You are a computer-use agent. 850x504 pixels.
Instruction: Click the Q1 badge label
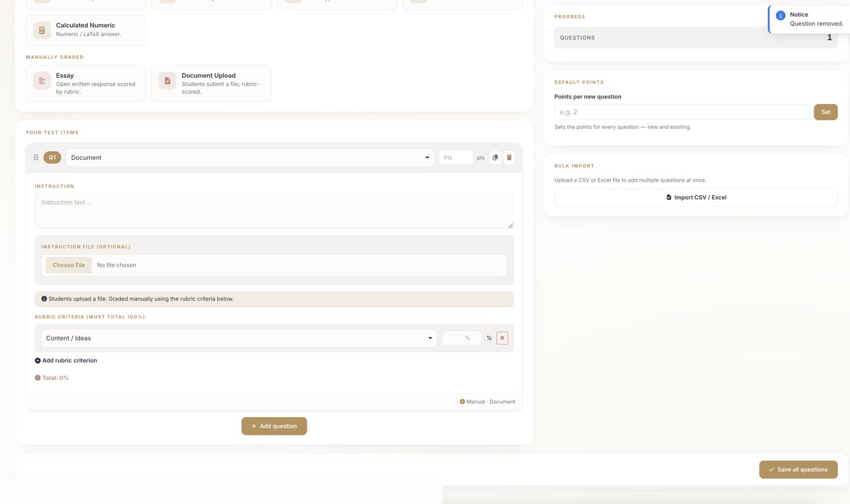coord(52,158)
